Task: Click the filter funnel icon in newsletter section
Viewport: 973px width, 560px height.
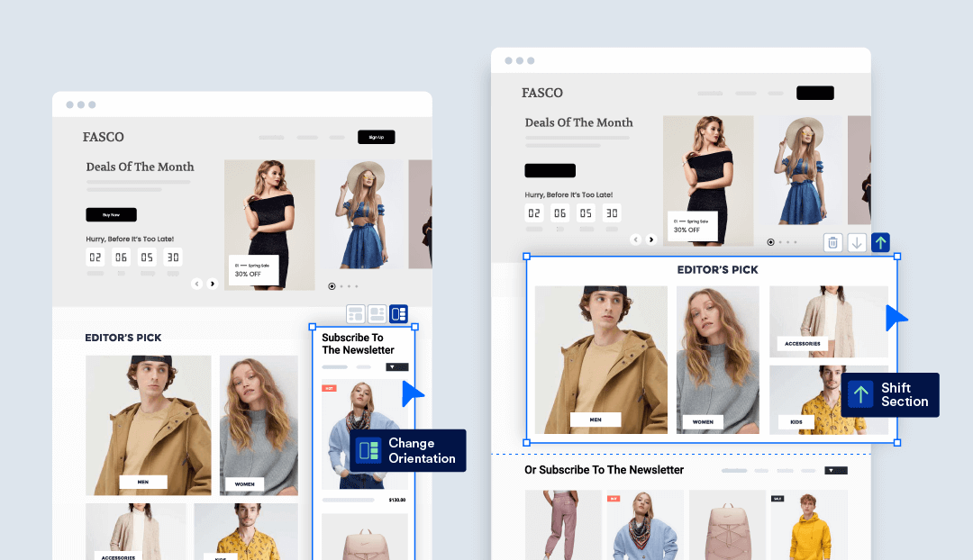Action: (394, 366)
